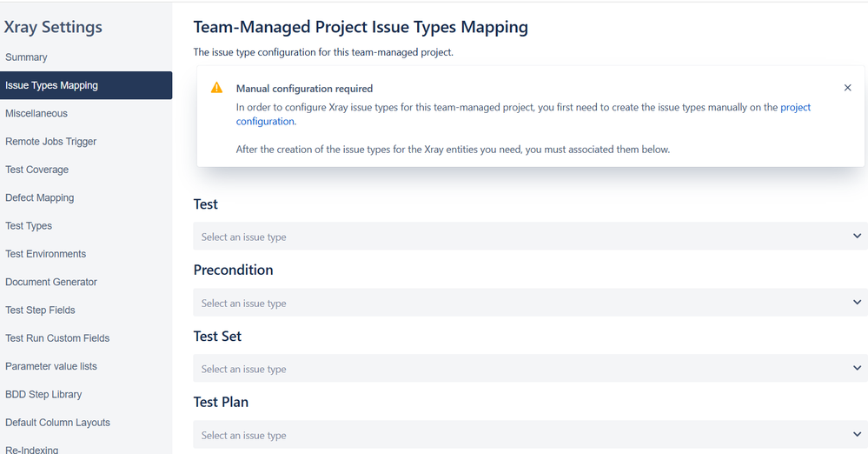Expand the Test dropdown chevron arrow
Screen dimensions: 868x454
(x=857, y=236)
